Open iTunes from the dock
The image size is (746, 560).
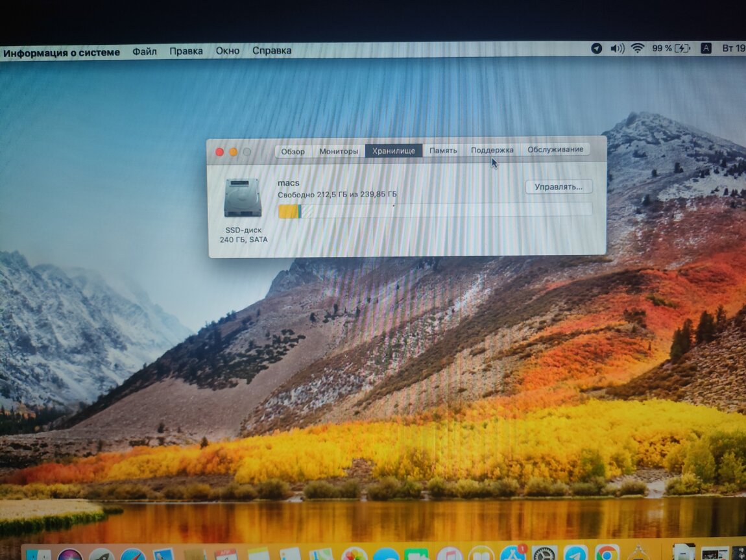click(x=449, y=554)
